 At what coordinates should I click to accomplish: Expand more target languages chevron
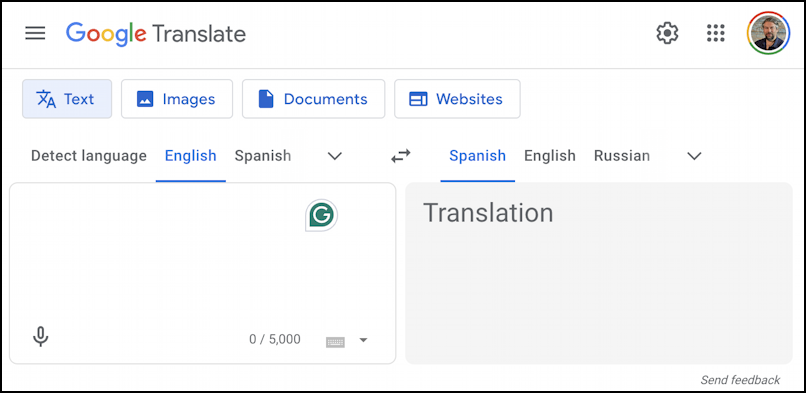point(694,156)
